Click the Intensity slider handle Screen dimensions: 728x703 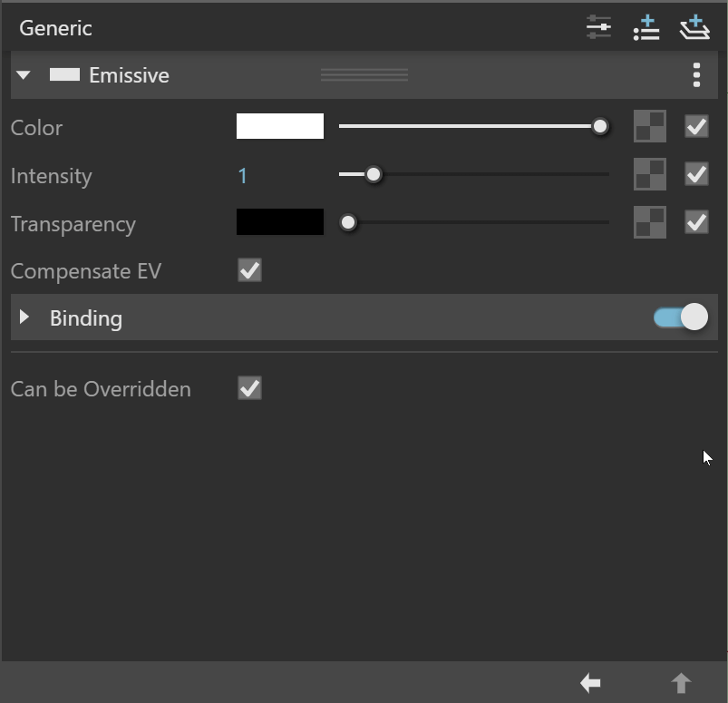(x=374, y=174)
